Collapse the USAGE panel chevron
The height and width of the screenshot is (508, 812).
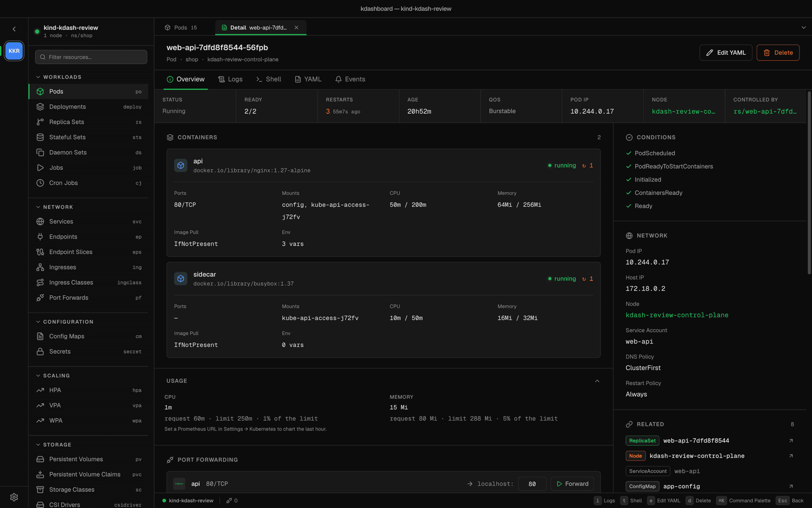[x=597, y=381]
